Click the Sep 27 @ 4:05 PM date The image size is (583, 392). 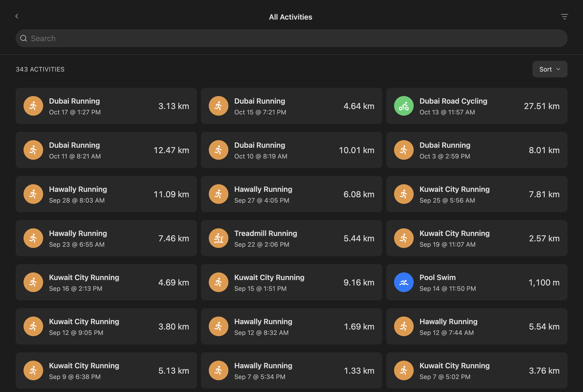pyautogui.click(x=261, y=201)
